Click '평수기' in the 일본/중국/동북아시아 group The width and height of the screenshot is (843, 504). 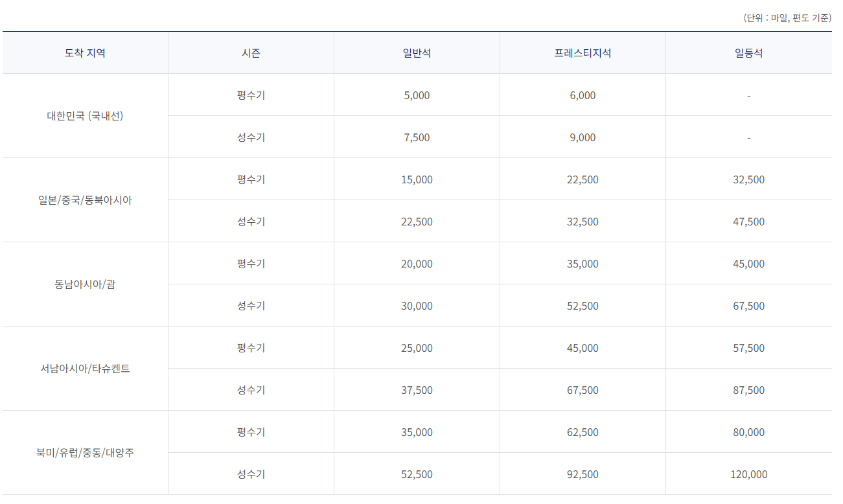[x=251, y=179]
